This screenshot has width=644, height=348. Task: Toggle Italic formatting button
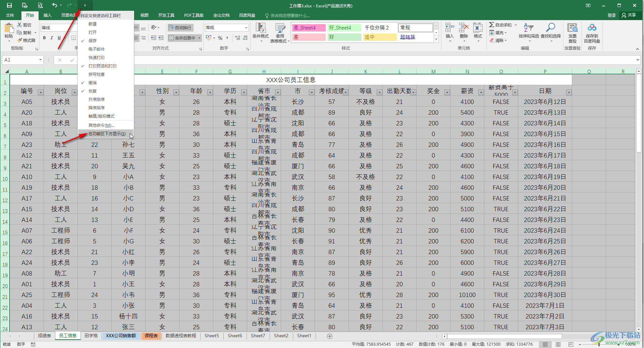coord(52,38)
